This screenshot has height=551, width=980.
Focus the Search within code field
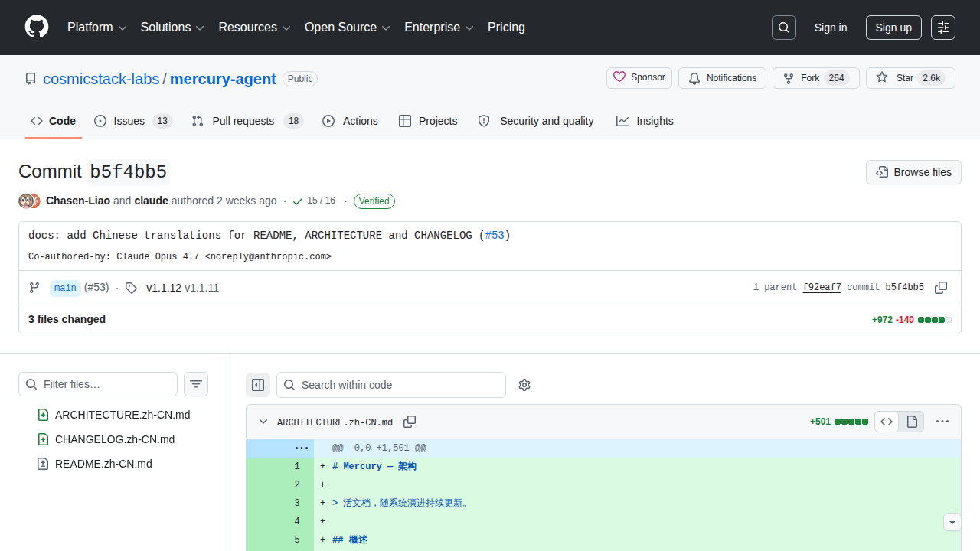391,385
